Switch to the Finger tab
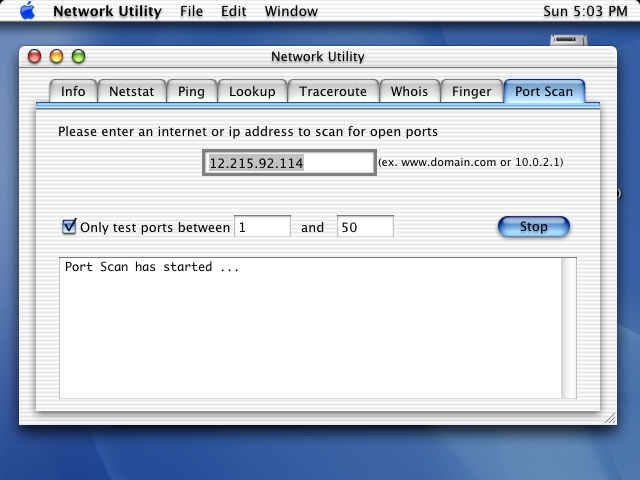The image size is (640, 480). [471, 91]
